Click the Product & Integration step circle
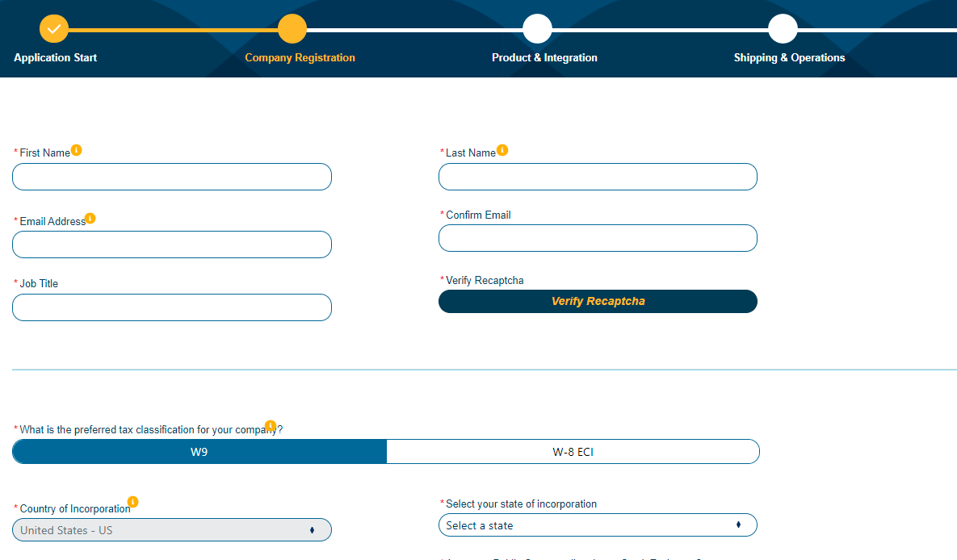 (537, 29)
